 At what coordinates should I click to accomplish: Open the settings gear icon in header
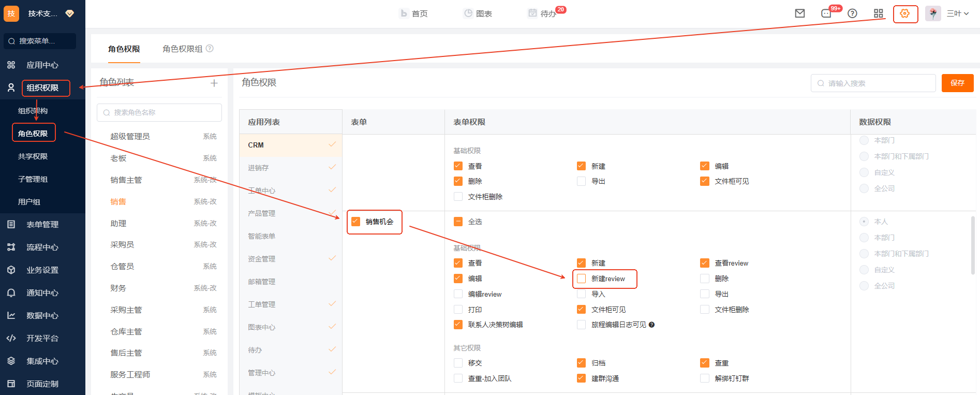[904, 13]
